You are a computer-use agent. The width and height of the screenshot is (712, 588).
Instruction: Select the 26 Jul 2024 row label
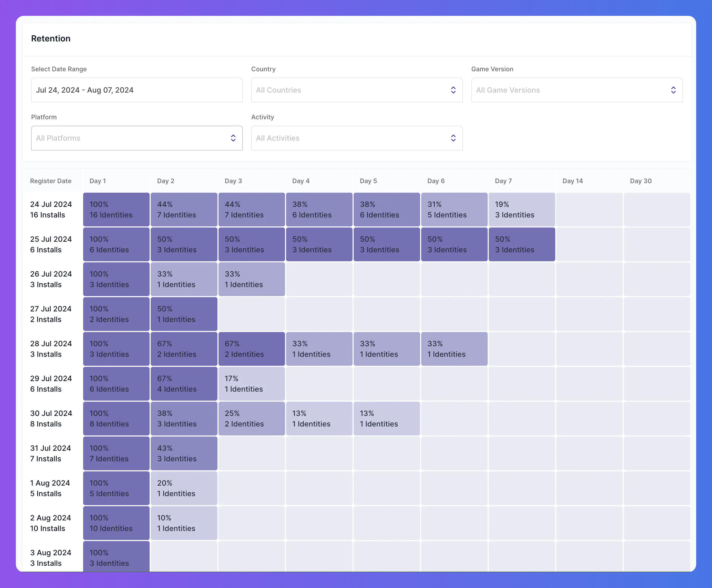[x=51, y=279]
